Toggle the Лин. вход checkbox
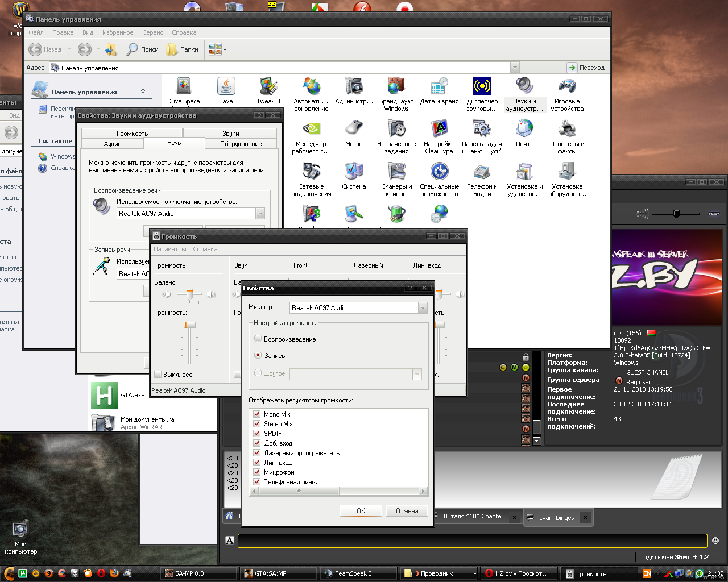 point(257,463)
